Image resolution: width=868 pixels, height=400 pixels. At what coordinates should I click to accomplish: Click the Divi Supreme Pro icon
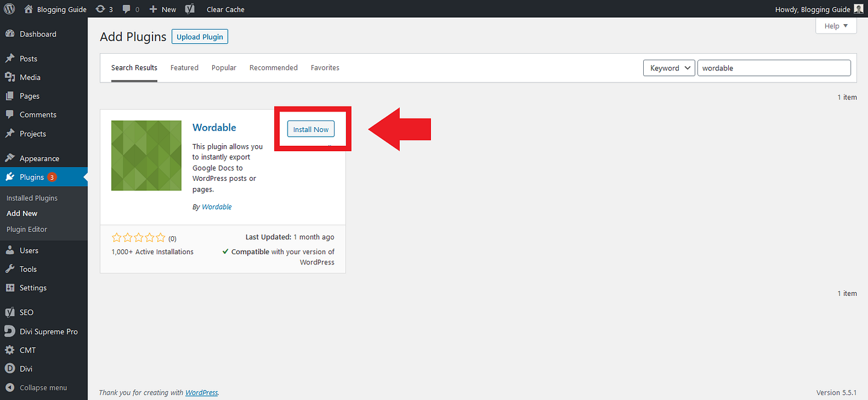click(x=10, y=331)
